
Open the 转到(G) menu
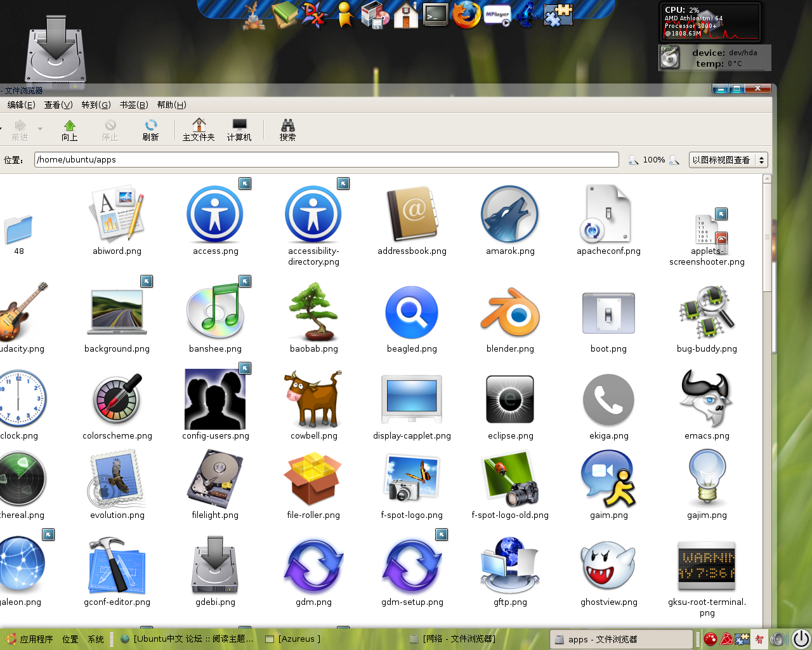click(x=96, y=105)
